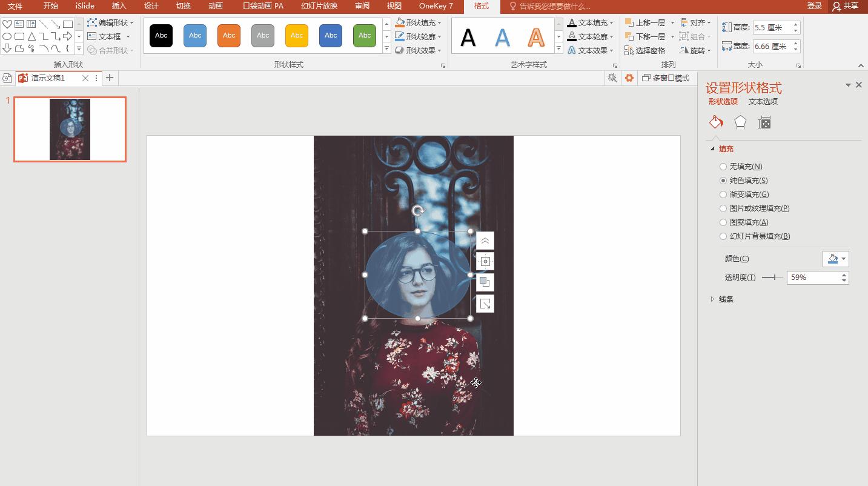Click the 共享 (Share) button
868x486 pixels.
[x=846, y=6]
